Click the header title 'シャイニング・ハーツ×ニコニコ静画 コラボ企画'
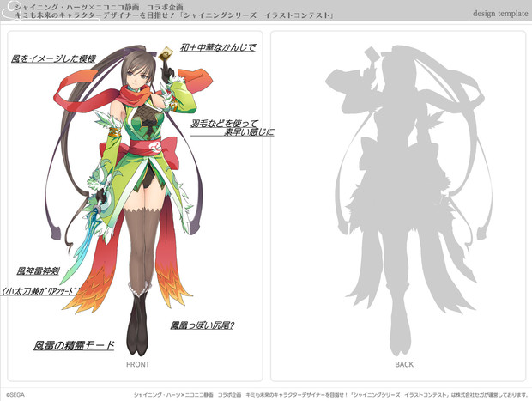 point(99,7)
